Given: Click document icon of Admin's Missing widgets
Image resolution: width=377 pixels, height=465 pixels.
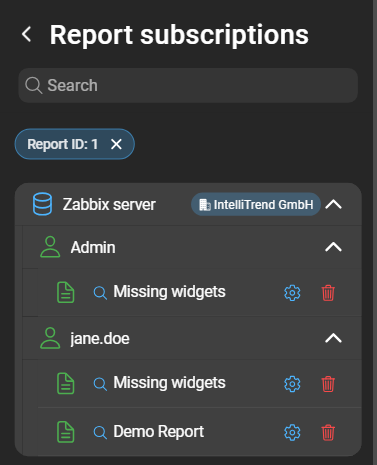Looking at the screenshot, I should (66, 292).
